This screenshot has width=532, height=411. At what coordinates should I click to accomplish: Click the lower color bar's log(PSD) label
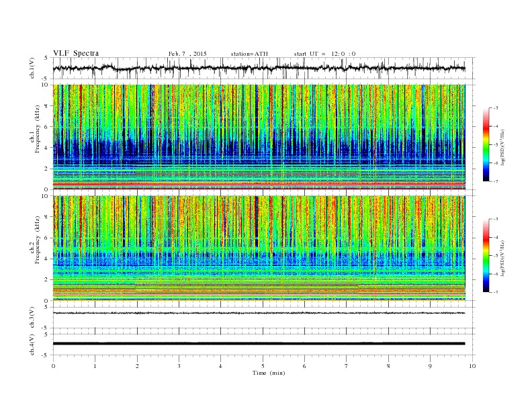[x=503, y=259]
